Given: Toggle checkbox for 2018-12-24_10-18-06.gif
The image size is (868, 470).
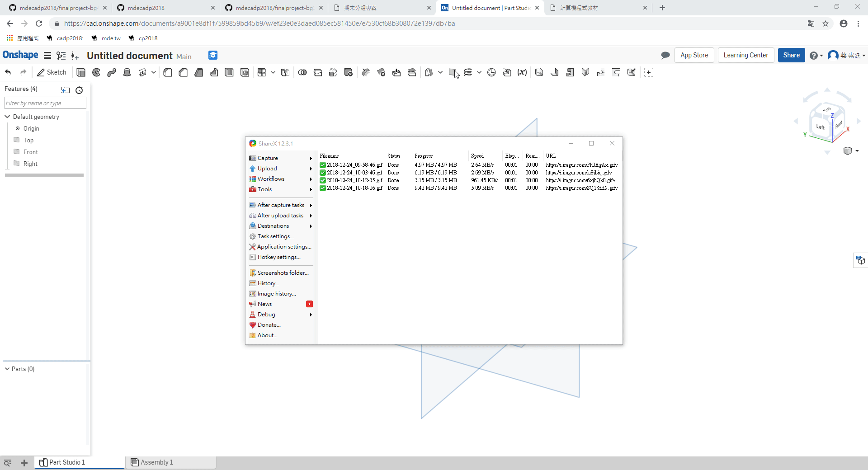Looking at the screenshot, I should tap(323, 188).
